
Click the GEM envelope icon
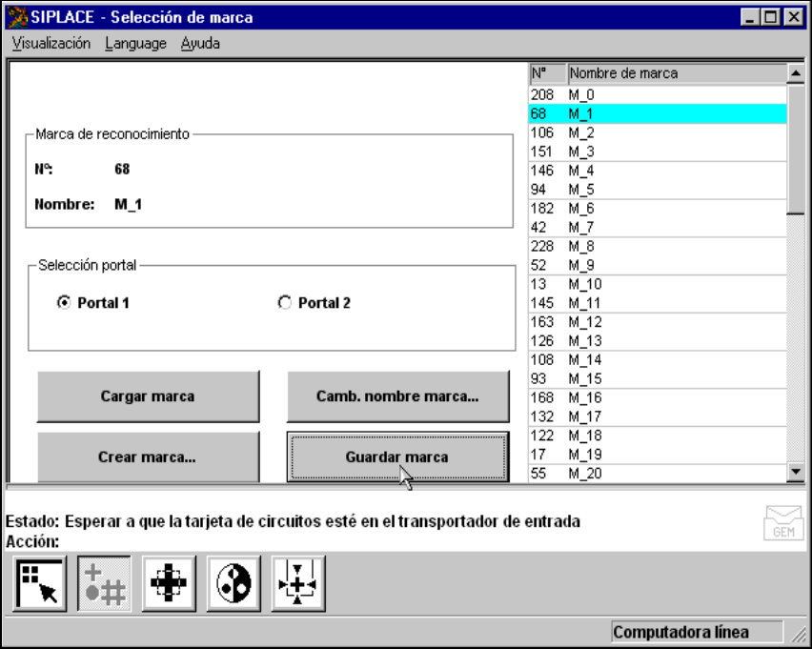click(783, 523)
